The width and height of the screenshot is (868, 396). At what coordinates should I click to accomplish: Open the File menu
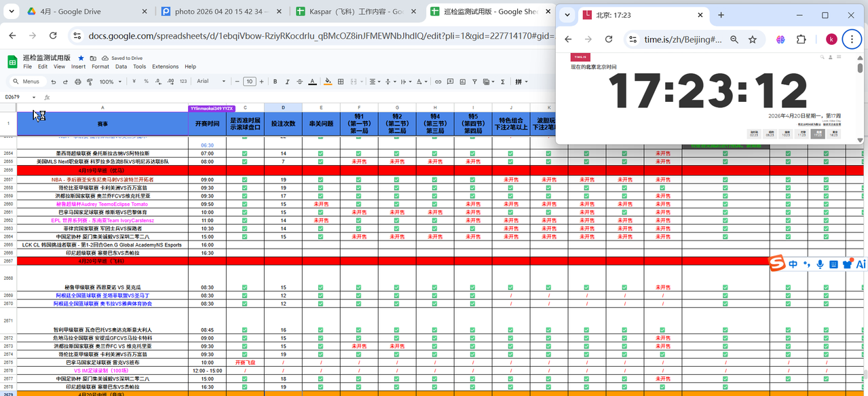[x=27, y=67]
